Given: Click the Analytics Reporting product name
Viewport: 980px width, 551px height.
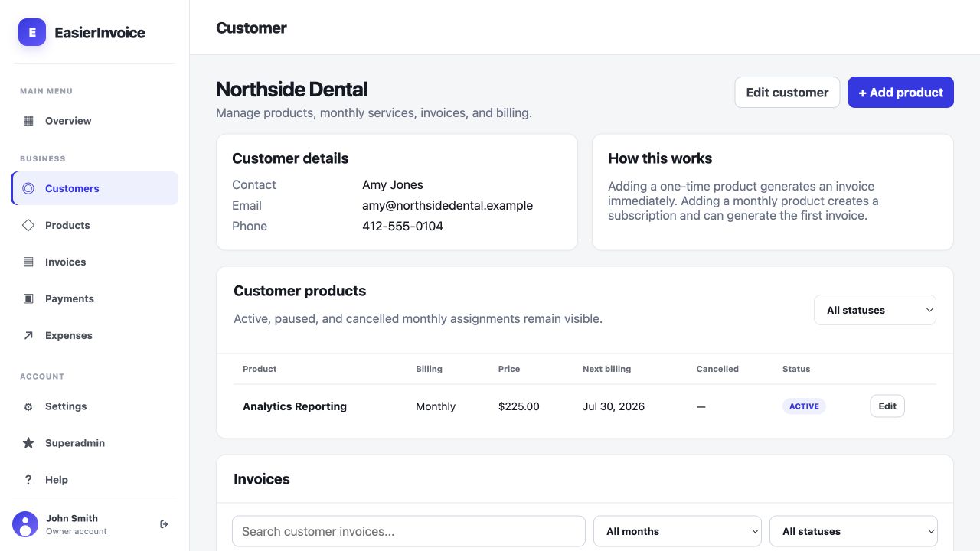Looking at the screenshot, I should (x=295, y=406).
